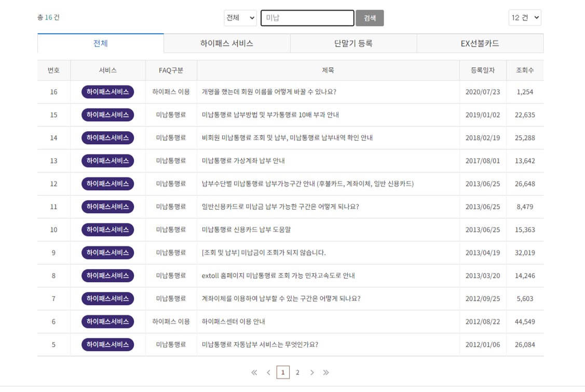
Task: Click 하이패스서비스 badge in row 6
Action: pos(108,321)
